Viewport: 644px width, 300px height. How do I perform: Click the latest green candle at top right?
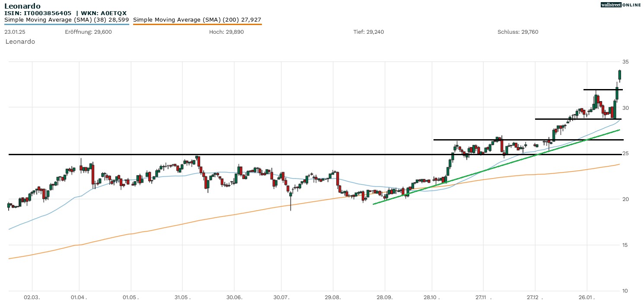click(x=620, y=75)
